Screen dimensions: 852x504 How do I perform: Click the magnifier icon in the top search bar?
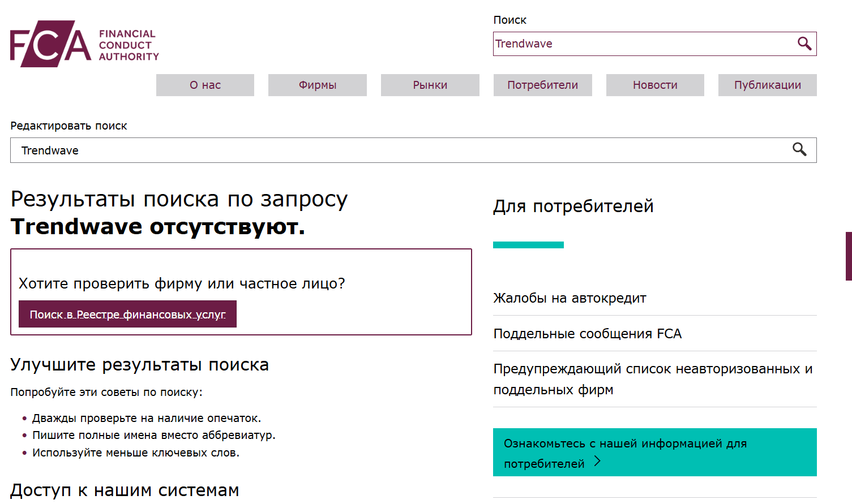(804, 44)
